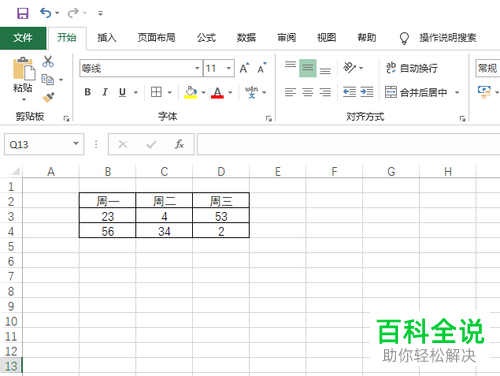
Task: Click the text Orientation icon
Action: (350, 68)
